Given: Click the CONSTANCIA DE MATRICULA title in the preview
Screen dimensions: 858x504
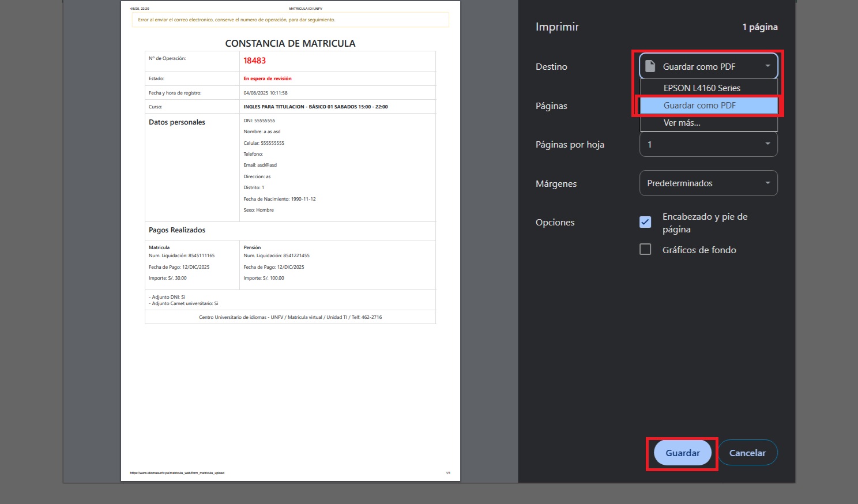Looking at the screenshot, I should coord(290,43).
